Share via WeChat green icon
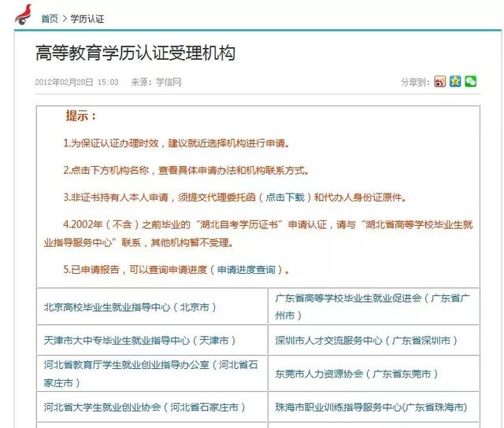 point(471,81)
